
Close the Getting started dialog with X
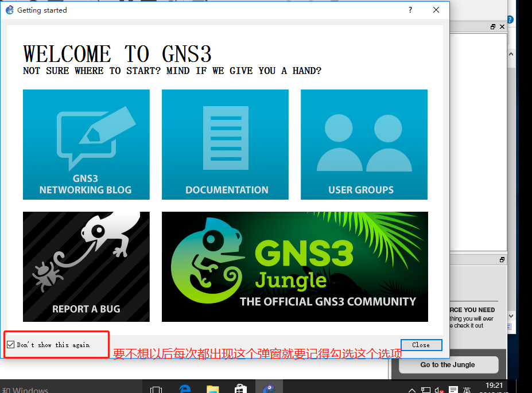click(436, 10)
